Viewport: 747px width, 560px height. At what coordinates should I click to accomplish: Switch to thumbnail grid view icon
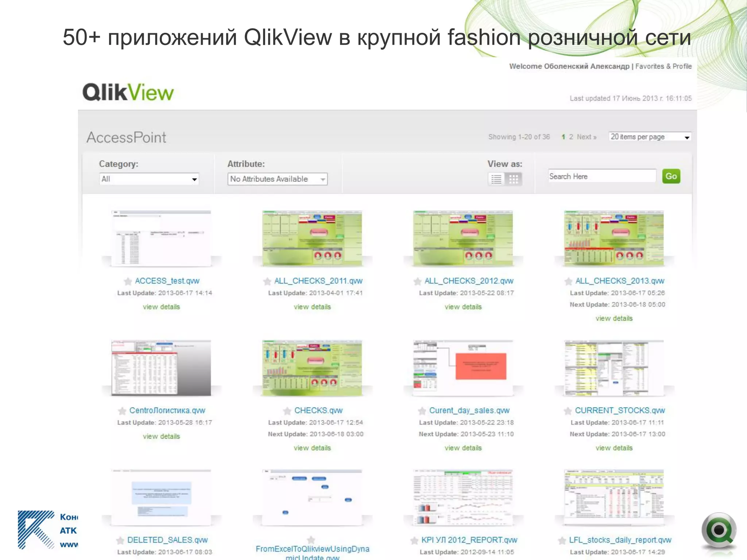pyautogui.click(x=514, y=179)
